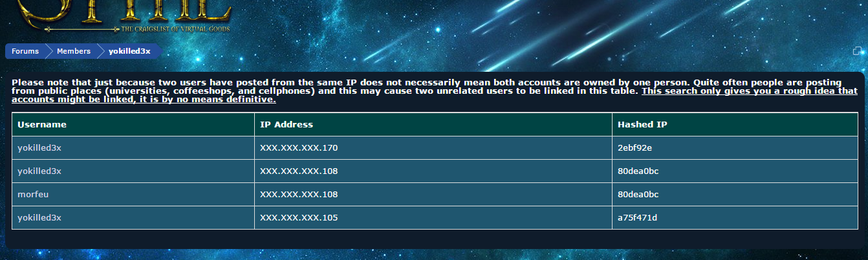Open the Members breadcrumb

74,51
